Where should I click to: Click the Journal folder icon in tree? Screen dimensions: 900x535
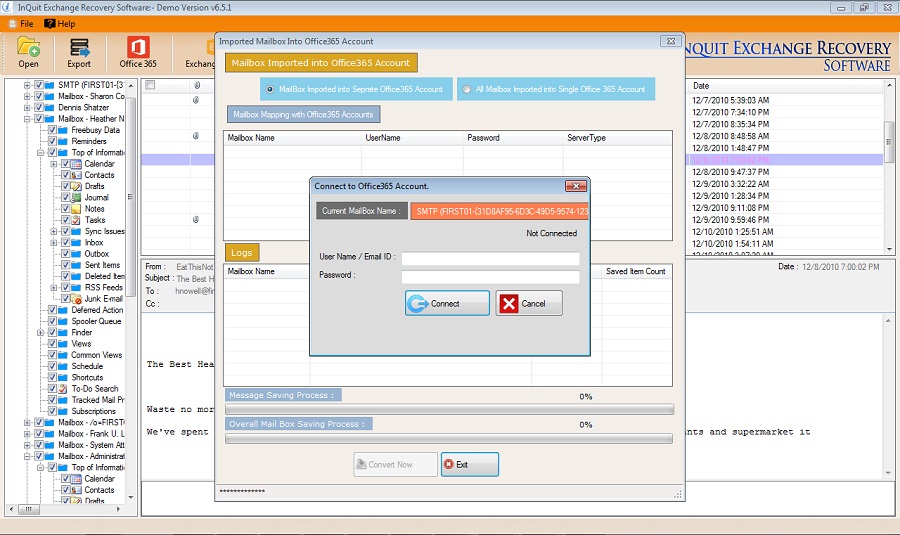pos(76,197)
